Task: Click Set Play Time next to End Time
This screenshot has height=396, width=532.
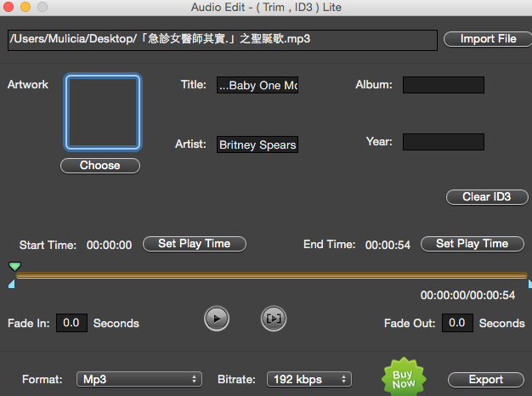Action: pyautogui.click(x=473, y=244)
